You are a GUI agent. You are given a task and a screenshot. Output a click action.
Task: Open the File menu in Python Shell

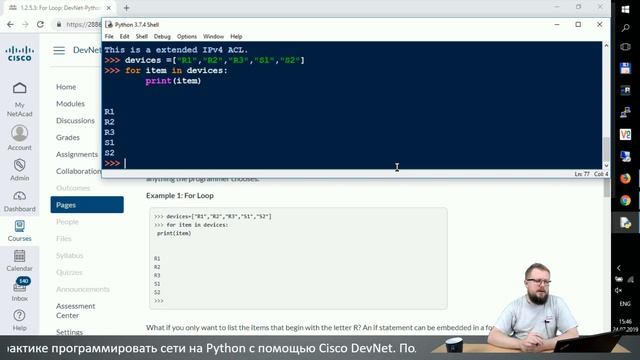109,36
